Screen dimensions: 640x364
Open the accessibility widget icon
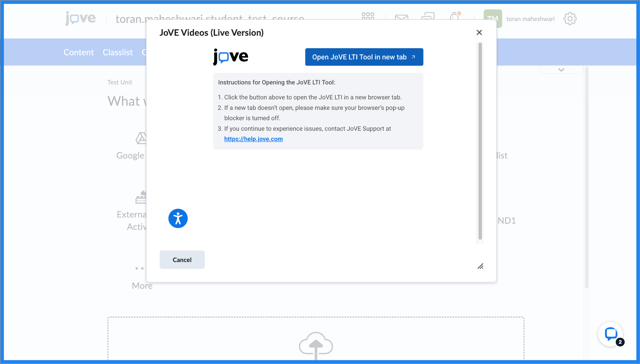(178, 218)
